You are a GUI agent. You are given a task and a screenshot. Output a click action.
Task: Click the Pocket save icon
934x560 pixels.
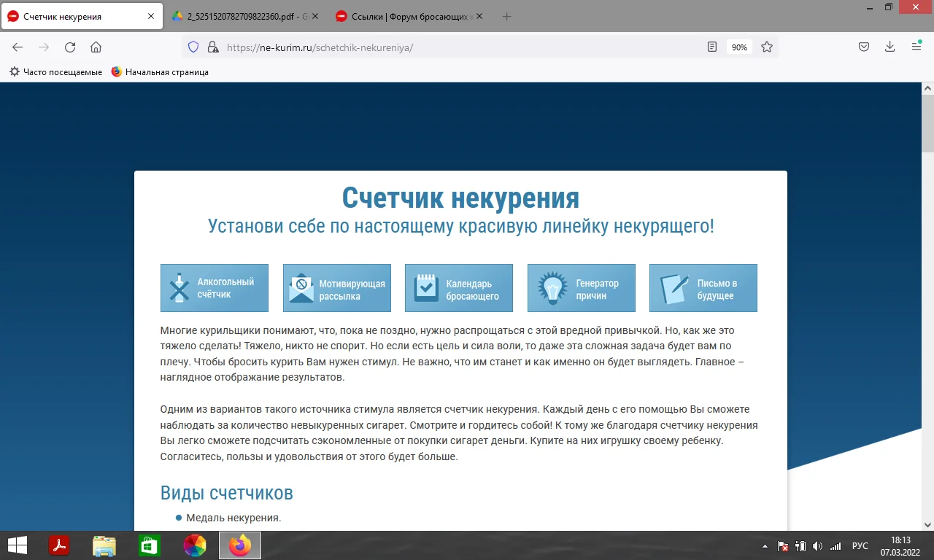863,46
